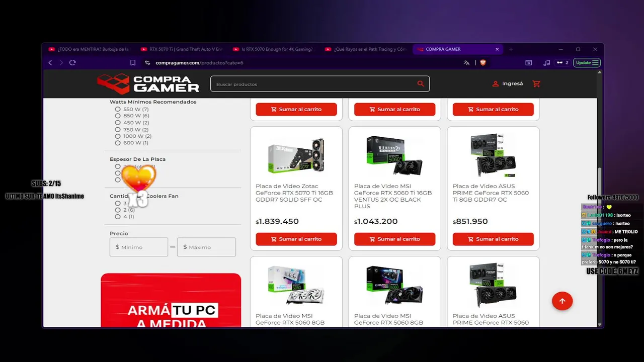Click the $851.950 price

pos(470,222)
